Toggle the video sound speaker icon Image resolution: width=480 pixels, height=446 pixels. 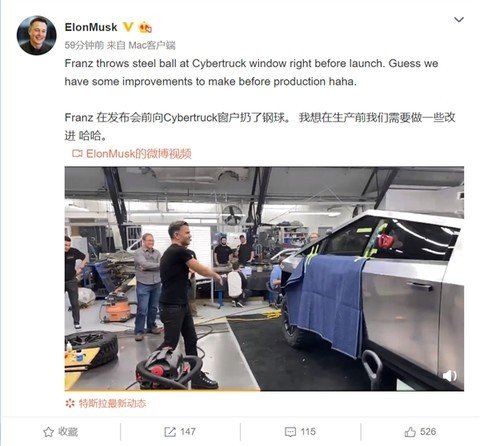click(450, 376)
